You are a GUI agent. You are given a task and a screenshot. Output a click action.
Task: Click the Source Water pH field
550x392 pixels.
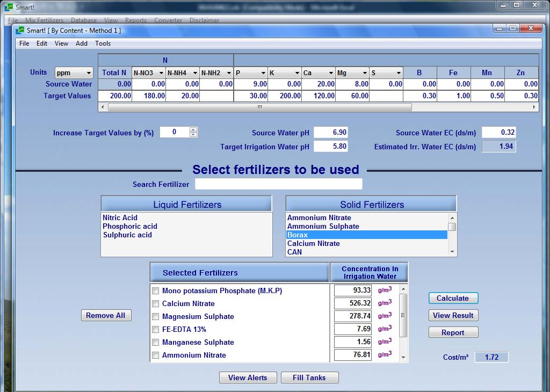tap(330, 133)
